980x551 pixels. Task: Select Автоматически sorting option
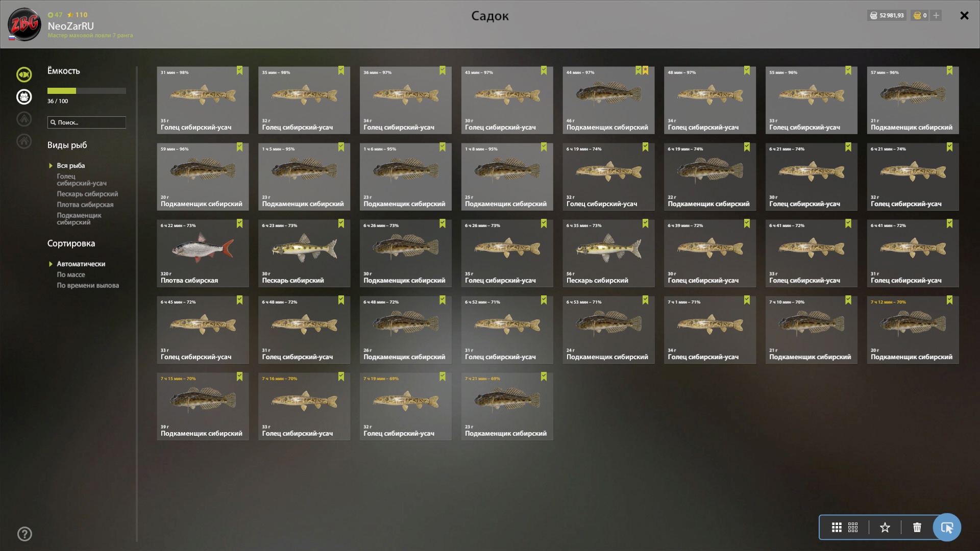click(81, 264)
